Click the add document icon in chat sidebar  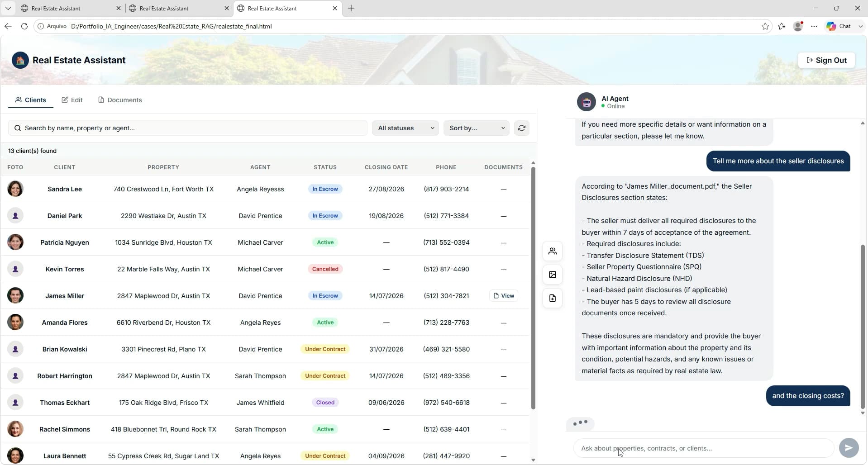coord(552,298)
